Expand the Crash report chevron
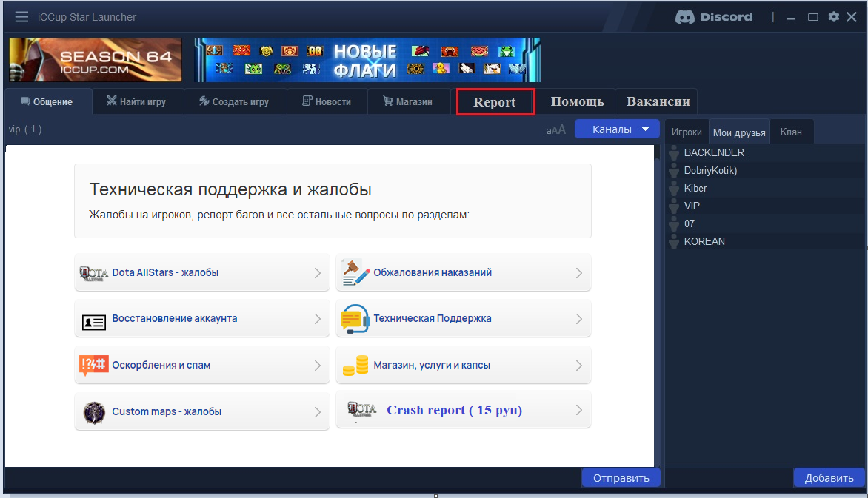Image resolution: width=868 pixels, height=498 pixels. 579,410
